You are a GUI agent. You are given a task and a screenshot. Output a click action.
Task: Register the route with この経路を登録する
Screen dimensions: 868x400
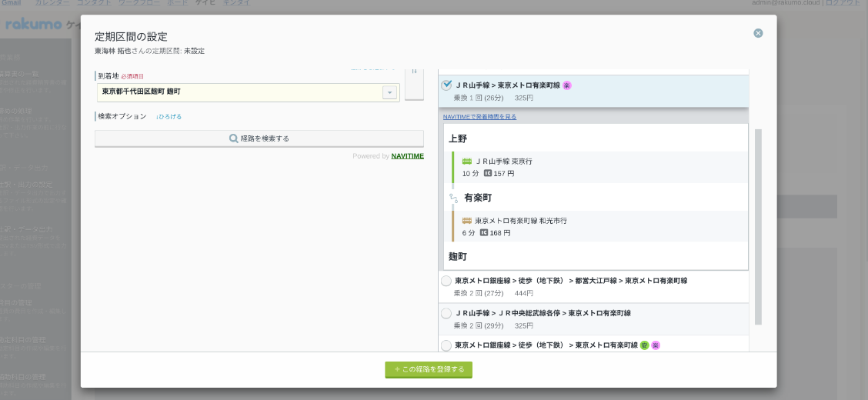[429, 369]
